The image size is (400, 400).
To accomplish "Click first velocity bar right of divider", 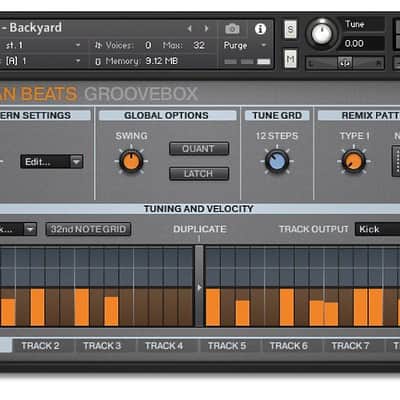I will pos(213,307).
